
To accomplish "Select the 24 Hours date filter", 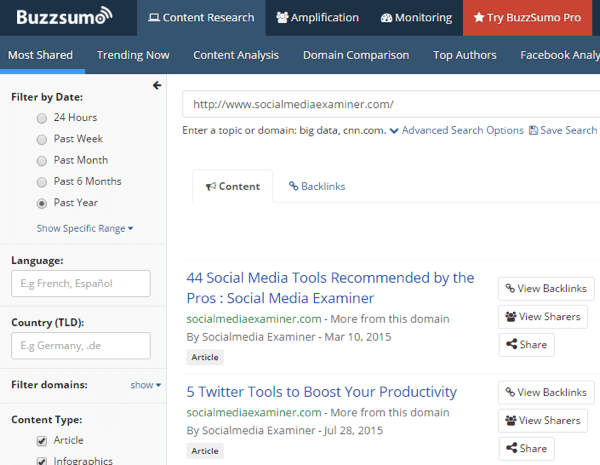I will coord(42,118).
